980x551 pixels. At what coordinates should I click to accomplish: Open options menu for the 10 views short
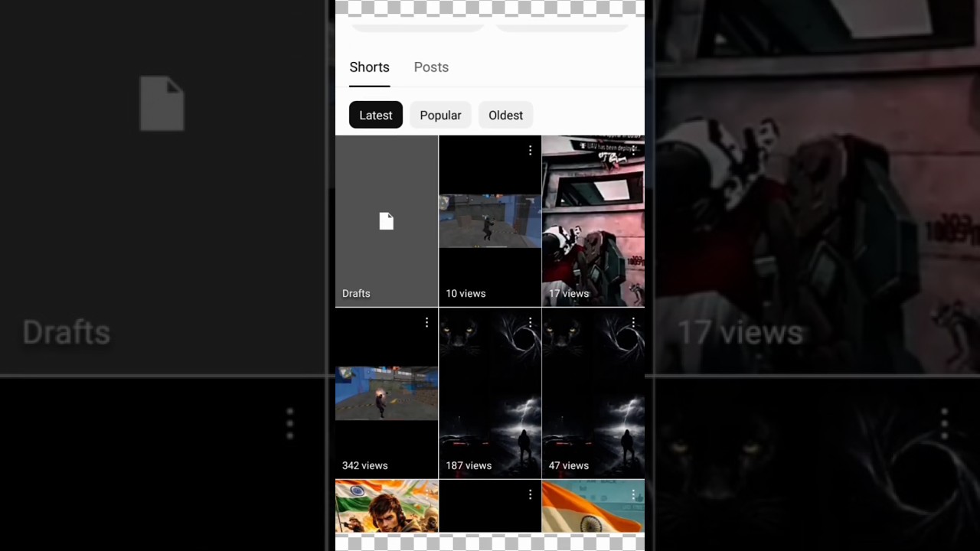point(530,151)
